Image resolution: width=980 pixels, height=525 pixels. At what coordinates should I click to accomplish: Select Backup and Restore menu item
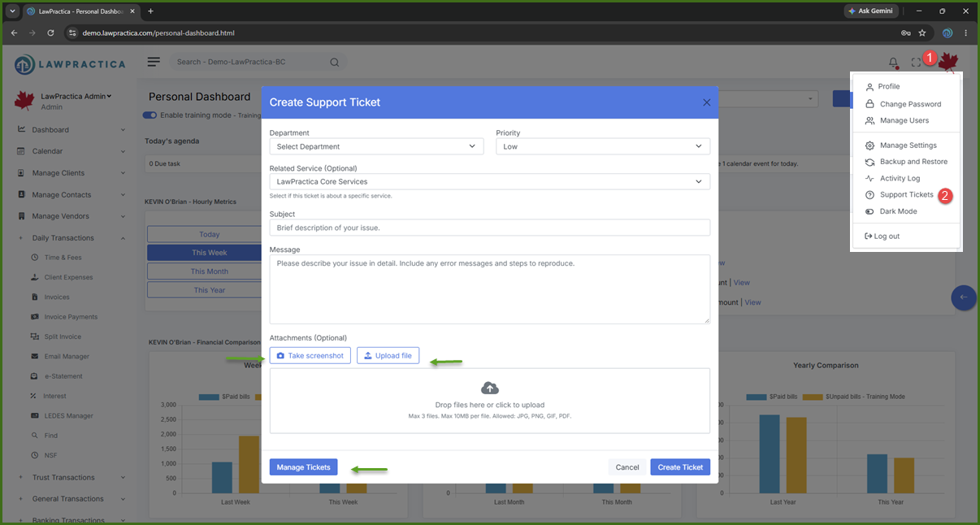pyautogui.click(x=913, y=162)
